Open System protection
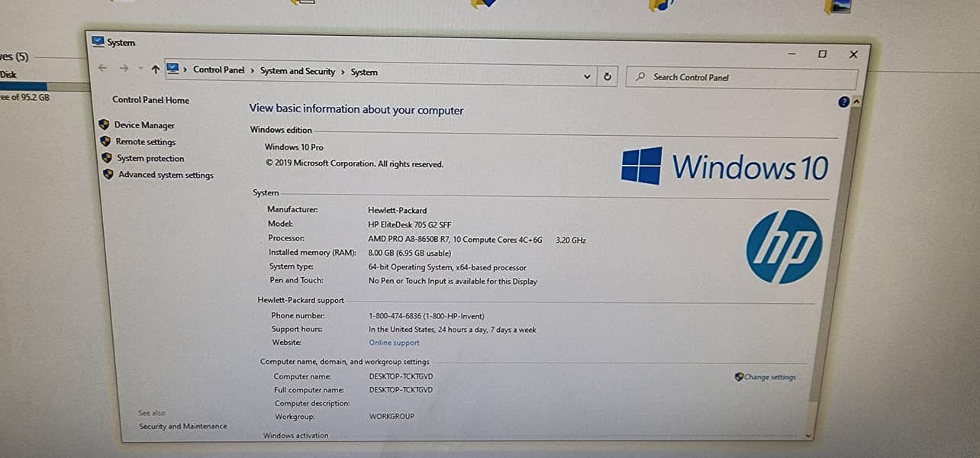980x458 pixels. coord(150,158)
